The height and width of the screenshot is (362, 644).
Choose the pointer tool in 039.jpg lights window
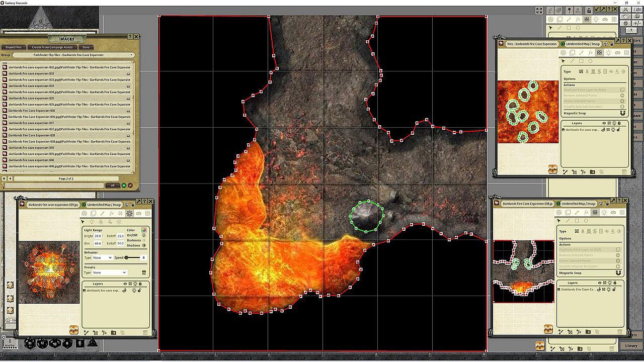click(84, 222)
